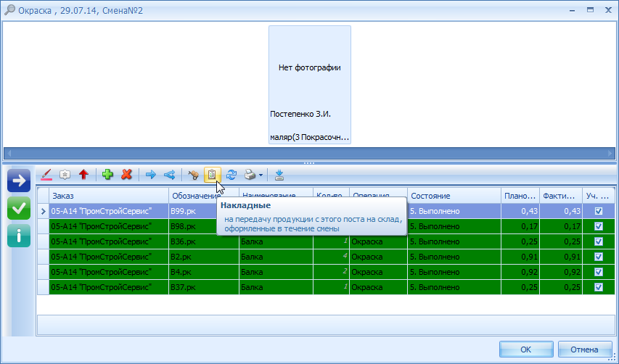Open the Накладные clipboard icon
Image resolution: width=619 pixels, height=364 pixels.
[x=212, y=175]
